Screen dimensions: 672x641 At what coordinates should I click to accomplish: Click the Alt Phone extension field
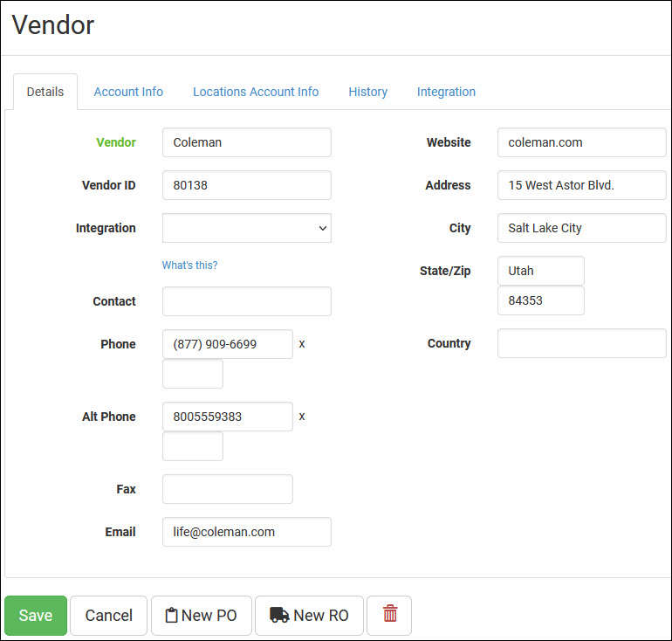192,446
